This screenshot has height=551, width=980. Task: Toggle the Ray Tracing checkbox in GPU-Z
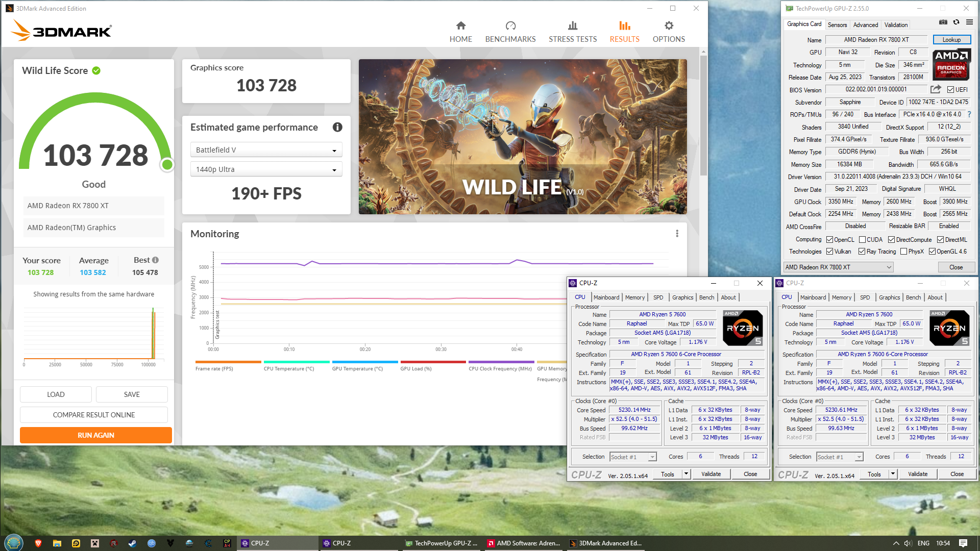click(862, 252)
